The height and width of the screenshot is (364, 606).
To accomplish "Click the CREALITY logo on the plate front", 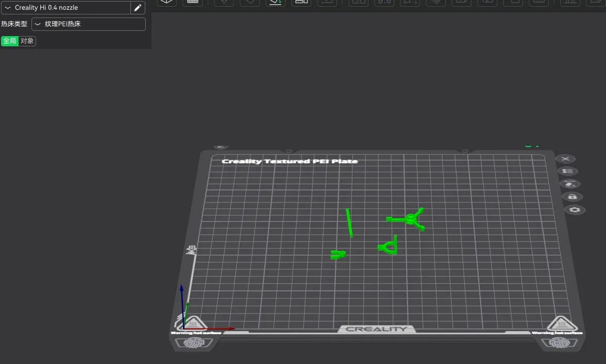I will [376, 329].
